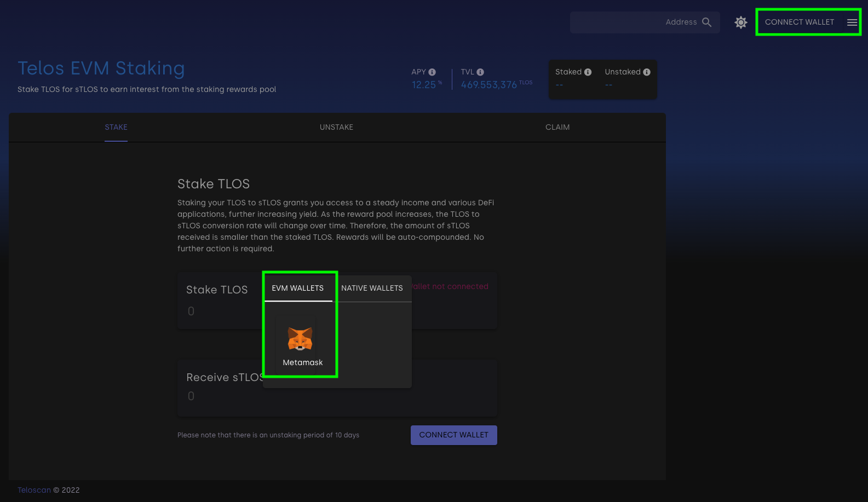Select the EVM WALLETS tab

tap(297, 288)
